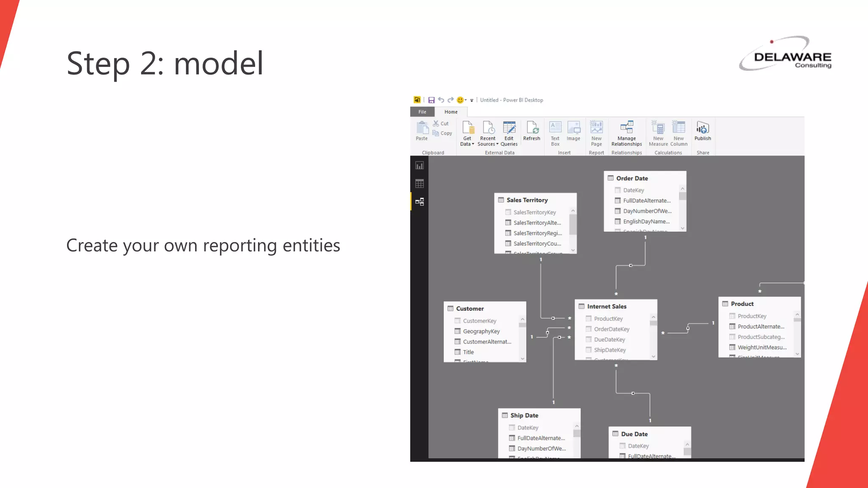868x488 pixels.
Task: Click the Ship Date table header
Action: (x=539, y=416)
